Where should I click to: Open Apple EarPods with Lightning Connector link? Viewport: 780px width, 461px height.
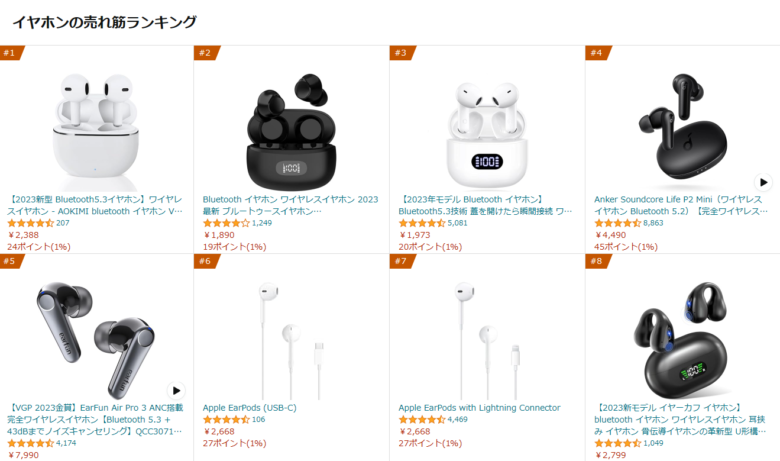tap(479, 408)
